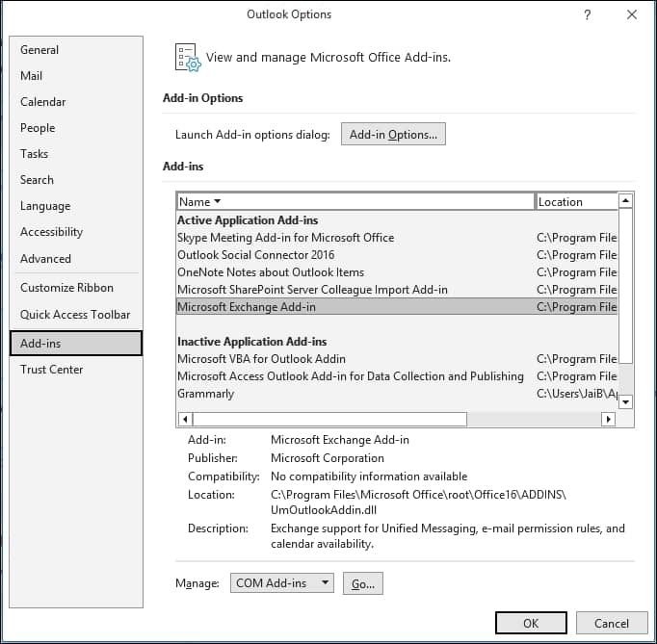This screenshot has height=644, width=657.
Task: Sort by the Name column header
Action: (355, 202)
